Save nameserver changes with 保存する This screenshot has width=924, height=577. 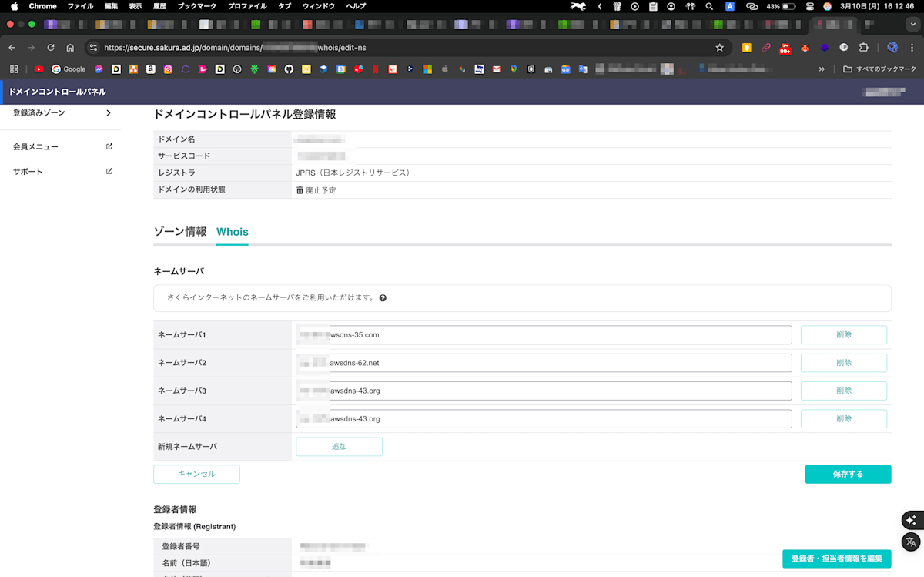pos(848,474)
